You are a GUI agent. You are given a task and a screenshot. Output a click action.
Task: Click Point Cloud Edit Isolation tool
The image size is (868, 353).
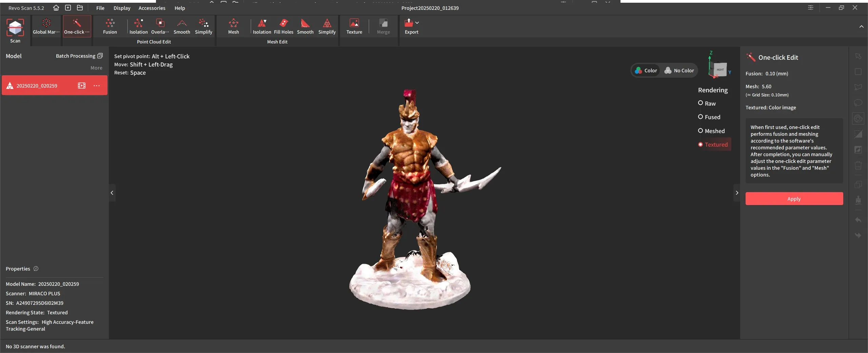[x=138, y=26]
